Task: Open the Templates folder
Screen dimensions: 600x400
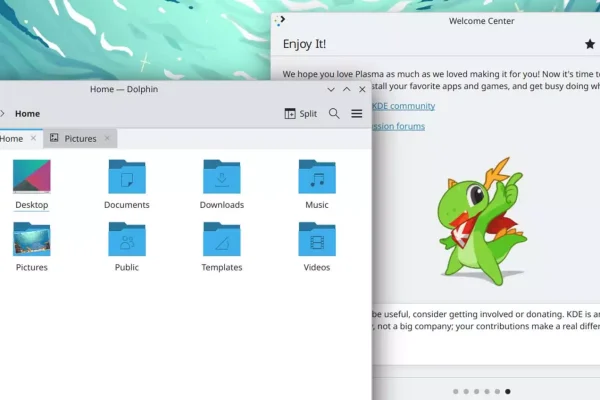Action: click(x=221, y=242)
